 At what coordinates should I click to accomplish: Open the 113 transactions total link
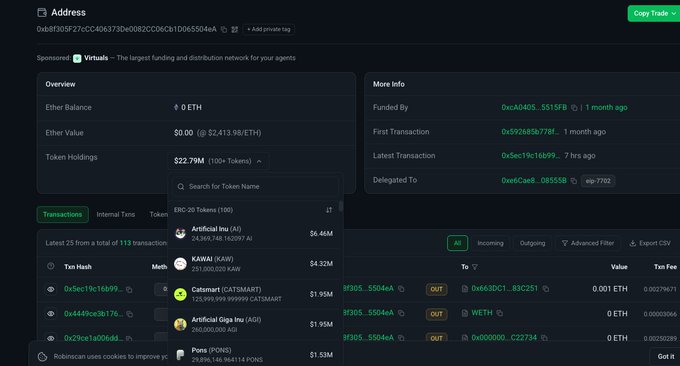(x=125, y=243)
